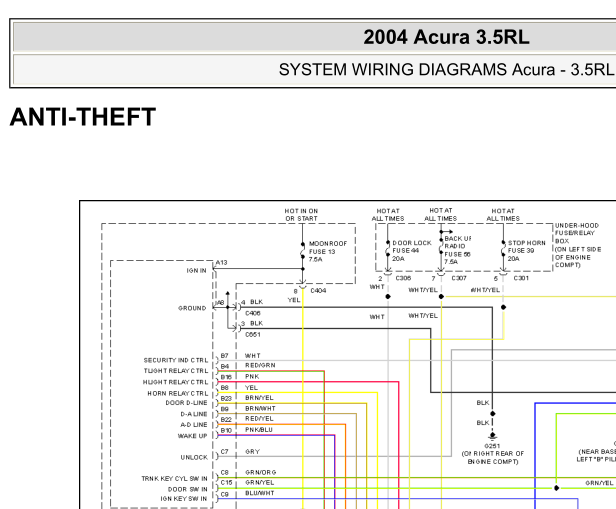Viewport: 616px width, 509px height.
Task: Select terminal B22 label
Action: (226, 420)
